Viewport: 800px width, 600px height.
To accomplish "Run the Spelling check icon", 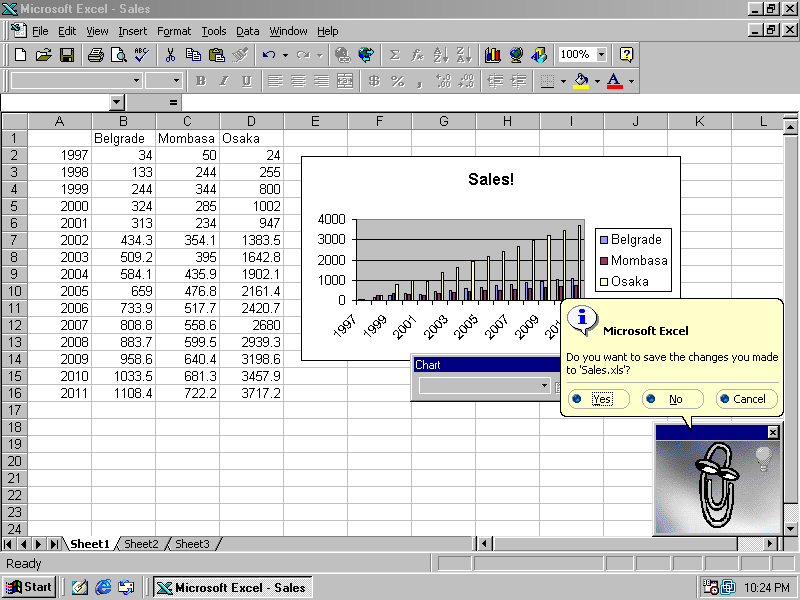I will pos(141,55).
